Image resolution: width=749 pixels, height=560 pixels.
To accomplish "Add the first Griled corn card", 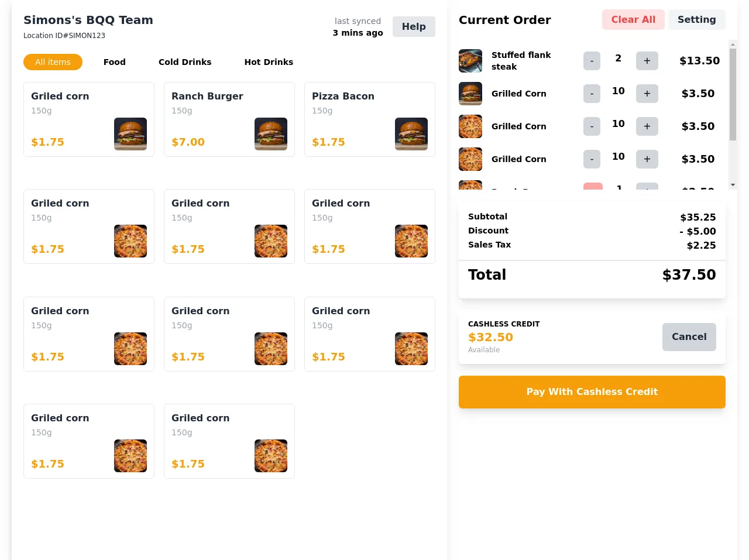I will point(88,119).
